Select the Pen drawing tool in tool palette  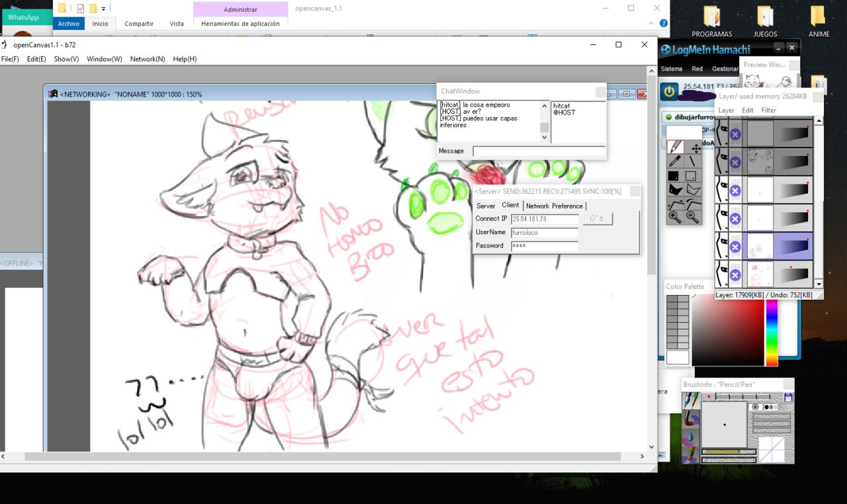tap(675, 147)
